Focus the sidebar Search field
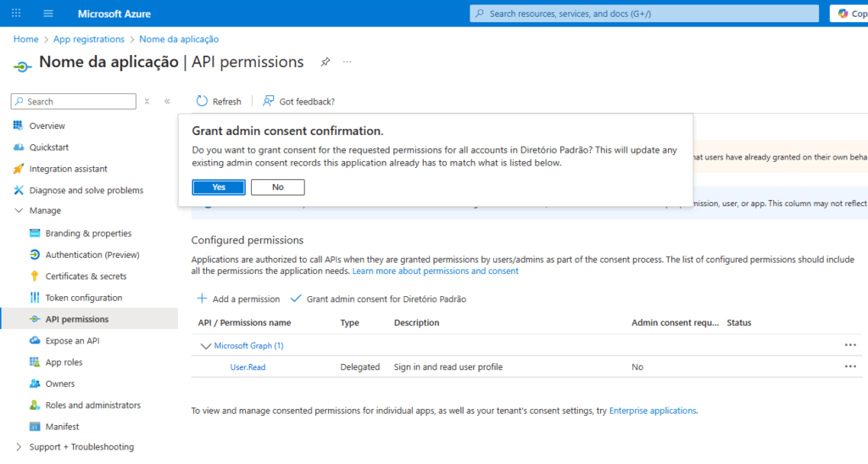The height and width of the screenshot is (464, 868). (74, 101)
